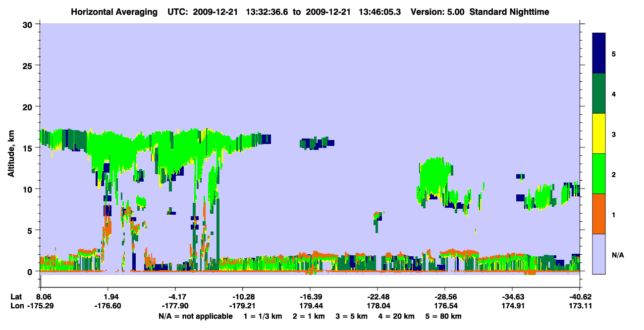The image size is (644, 330).
Task: Click the bright green colorbar segment labeled 2
Action: click(599, 174)
